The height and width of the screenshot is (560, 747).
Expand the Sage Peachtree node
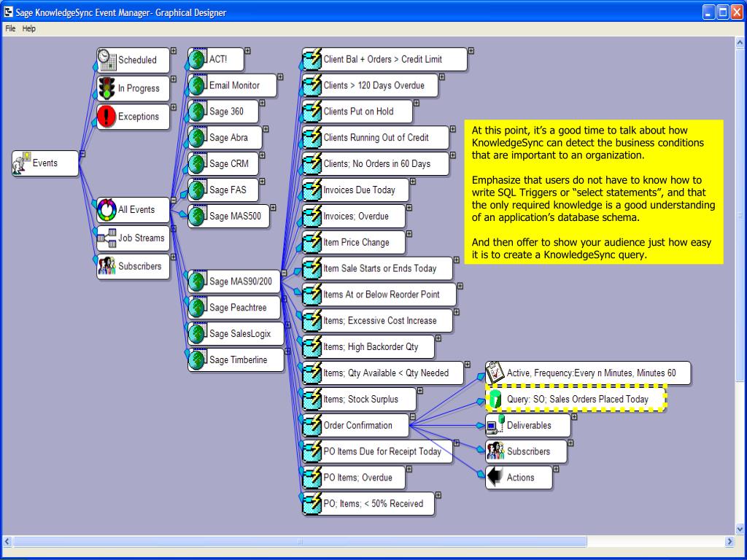click(x=285, y=299)
